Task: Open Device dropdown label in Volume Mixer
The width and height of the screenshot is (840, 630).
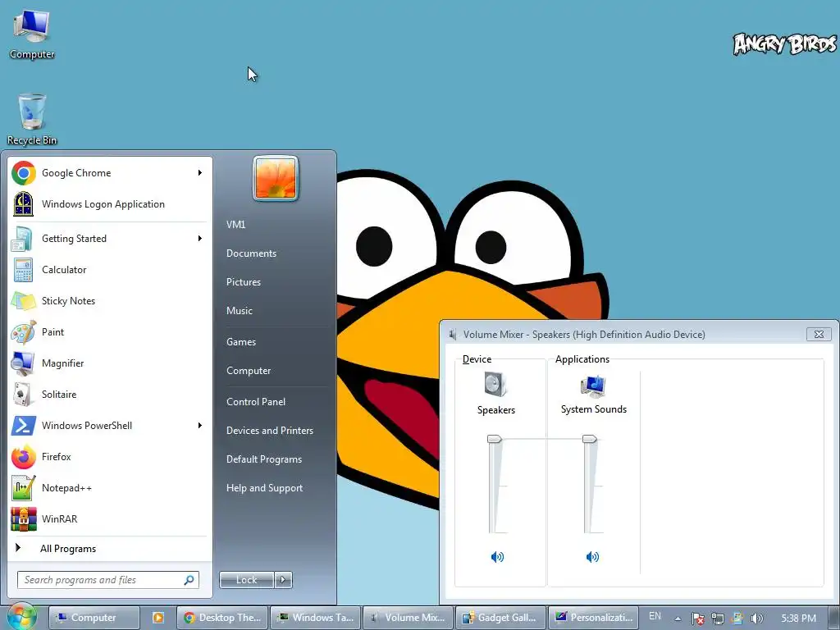Action: tap(477, 359)
